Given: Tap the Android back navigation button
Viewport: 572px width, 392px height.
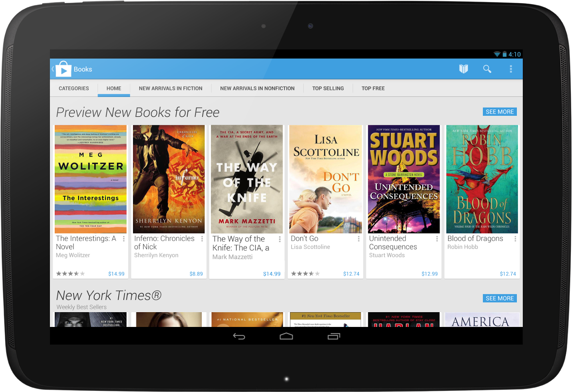Looking at the screenshot, I should pos(239,337).
